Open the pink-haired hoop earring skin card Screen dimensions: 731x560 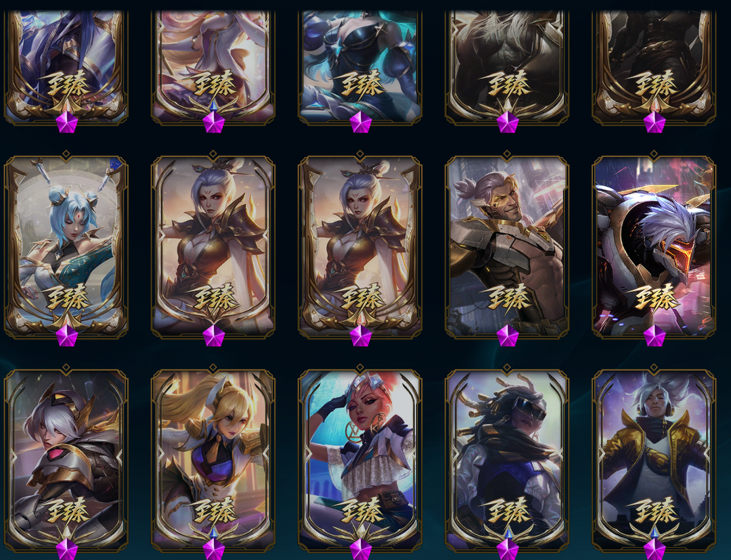click(360, 461)
